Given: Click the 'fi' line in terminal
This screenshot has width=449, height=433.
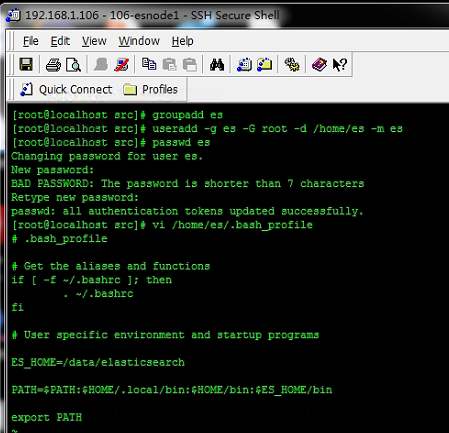Looking at the screenshot, I should [17, 307].
